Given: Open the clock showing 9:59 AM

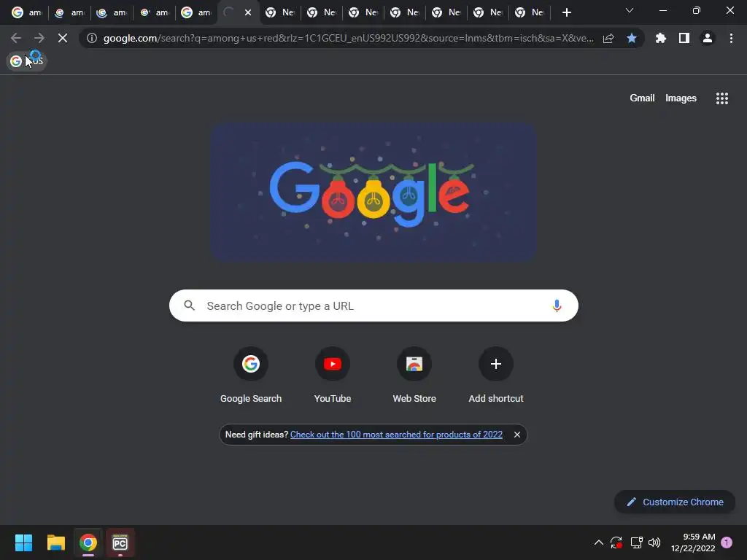Looking at the screenshot, I should tap(693, 542).
